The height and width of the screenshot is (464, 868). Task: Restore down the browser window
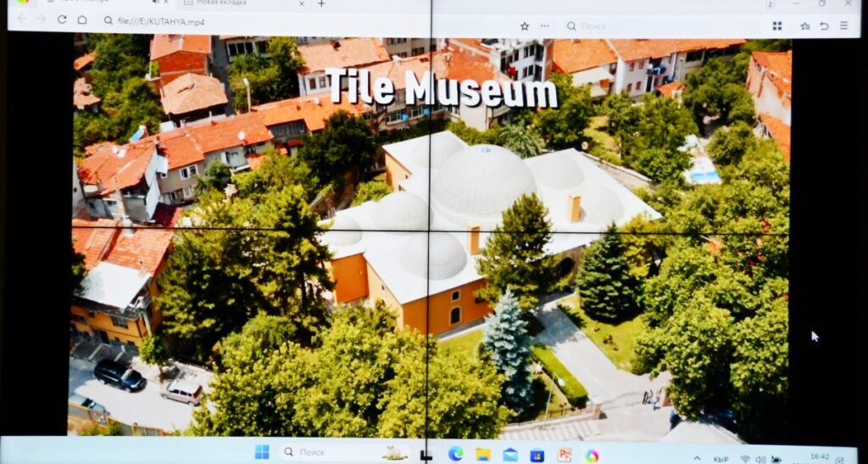pos(822,3)
